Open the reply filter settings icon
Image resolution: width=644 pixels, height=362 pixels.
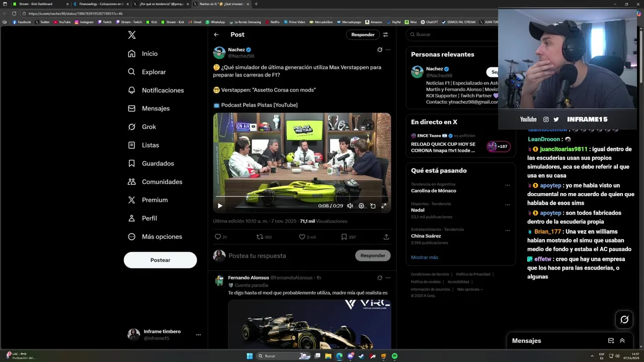(x=385, y=35)
